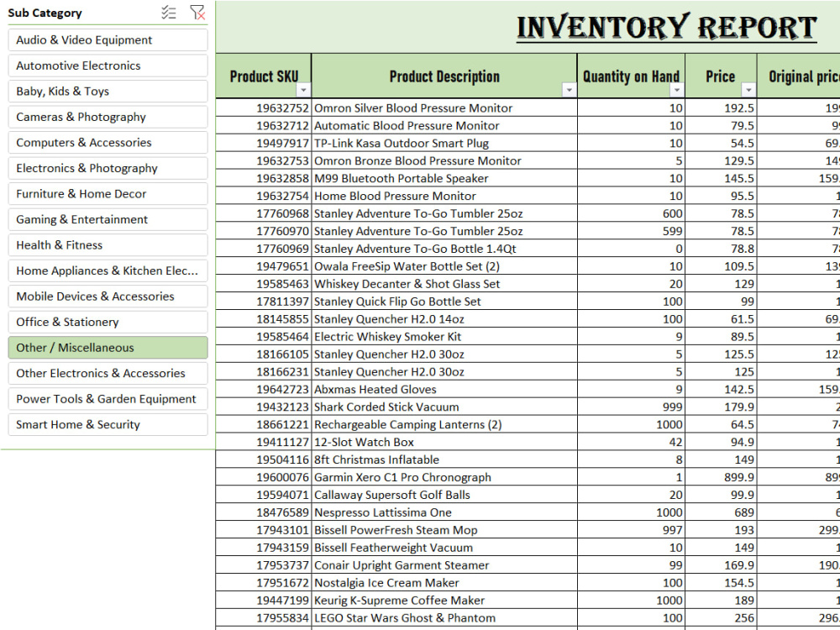Screen dimensions: 840x630
Task: Select cell Rechargeable Camping Lanterns (2)
Action: click(444, 425)
